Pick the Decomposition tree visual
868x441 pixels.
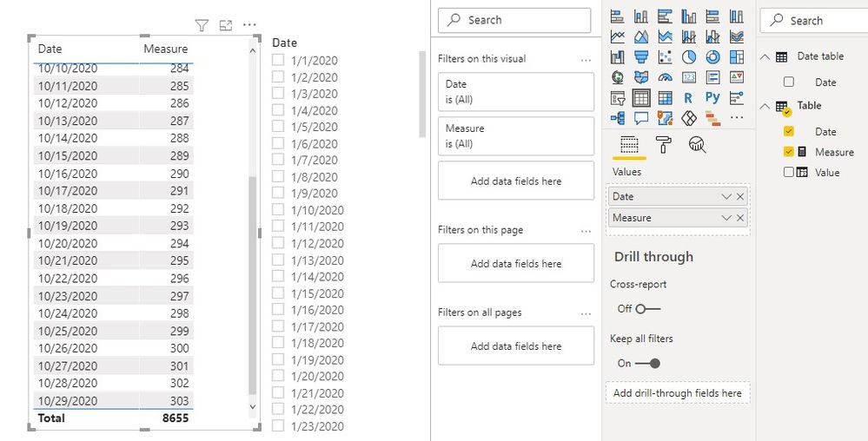tap(617, 118)
